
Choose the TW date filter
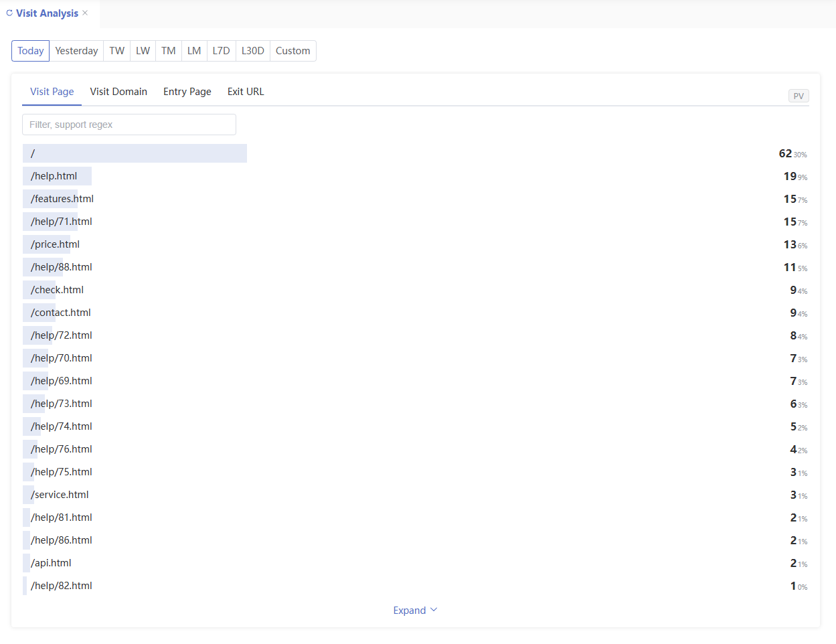point(117,51)
